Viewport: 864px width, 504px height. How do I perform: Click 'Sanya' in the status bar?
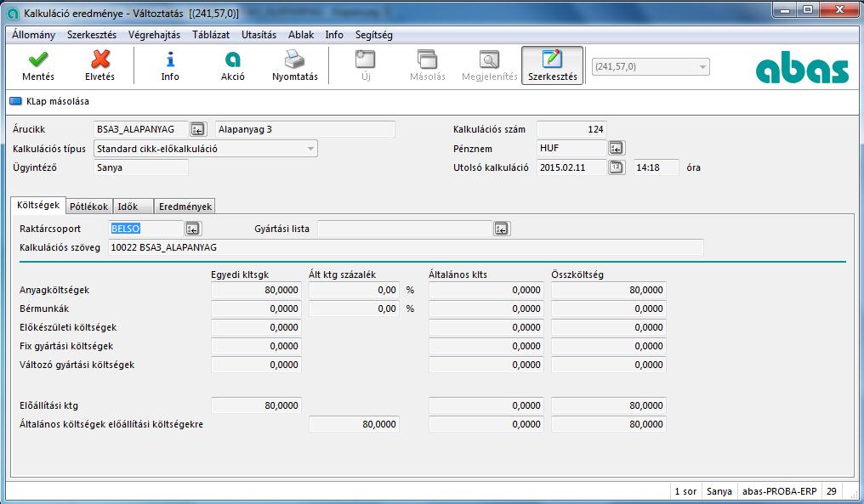pyautogui.click(x=719, y=491)
